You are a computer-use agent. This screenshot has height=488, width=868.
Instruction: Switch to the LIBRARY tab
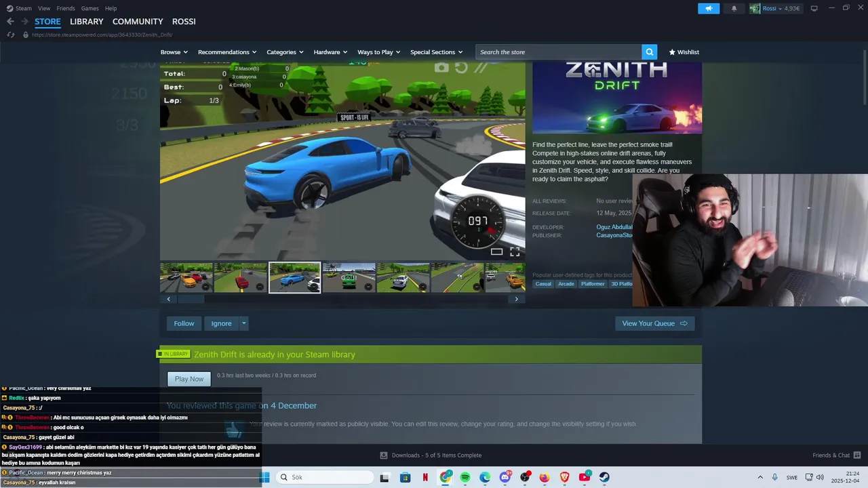(87, 22)
